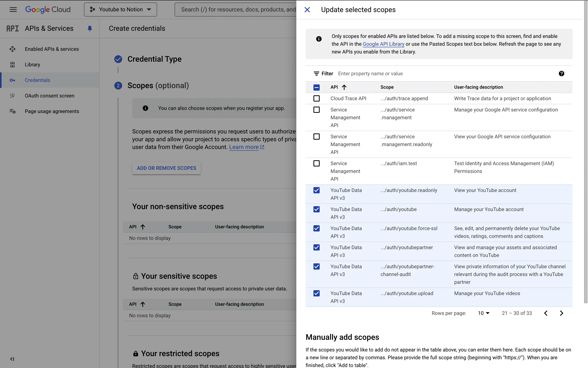Uncheck the youtubepartner-channel-audit scope
Viewport: 588px width, 368px height.
point(317,266)
